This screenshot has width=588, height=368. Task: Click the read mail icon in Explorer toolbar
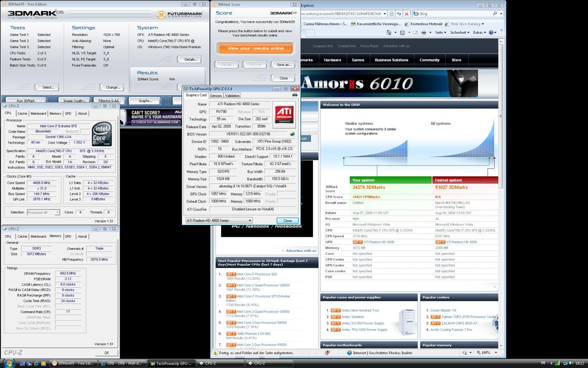tap(415, 33)
